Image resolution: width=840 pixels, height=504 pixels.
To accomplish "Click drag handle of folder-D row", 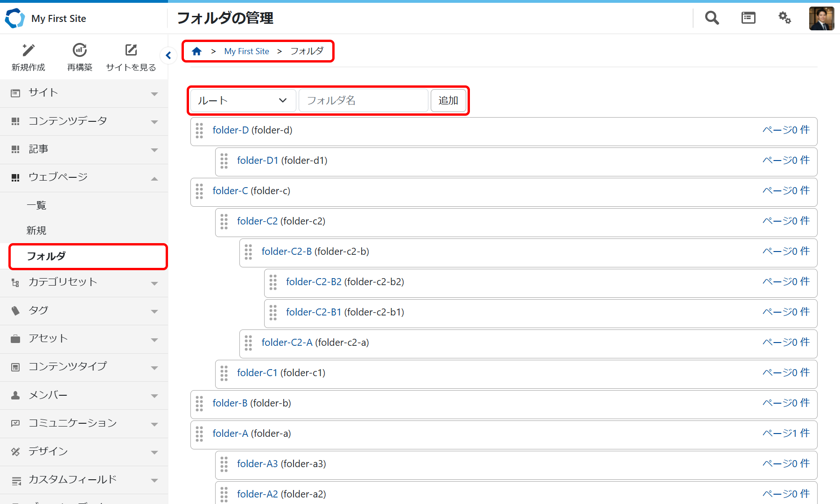I will [x=200, y=131].
